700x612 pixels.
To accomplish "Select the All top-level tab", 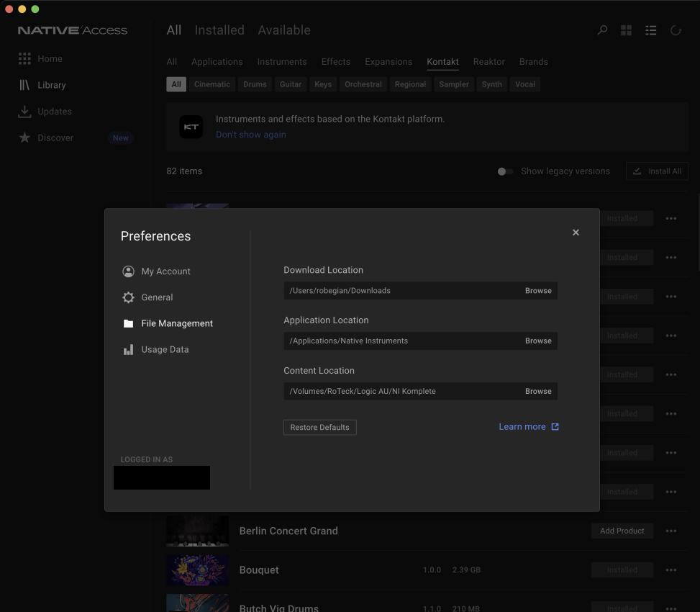I will pos(173,30).
